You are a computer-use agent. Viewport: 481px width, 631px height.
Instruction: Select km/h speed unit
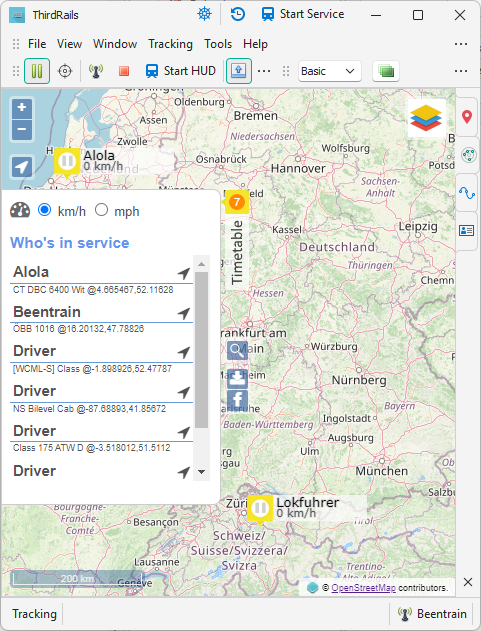44,210
